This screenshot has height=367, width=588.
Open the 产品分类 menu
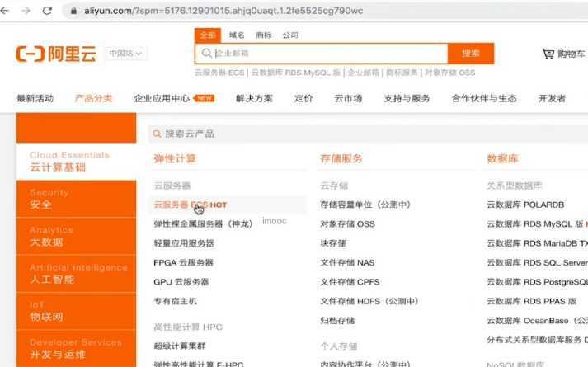[93, 99]
